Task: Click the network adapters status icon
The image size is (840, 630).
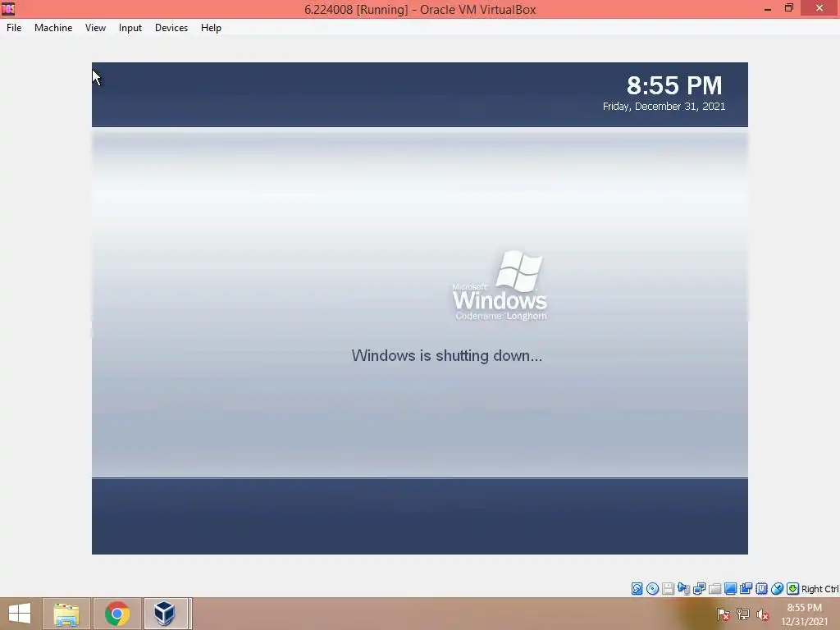Action: coord(699,589)
